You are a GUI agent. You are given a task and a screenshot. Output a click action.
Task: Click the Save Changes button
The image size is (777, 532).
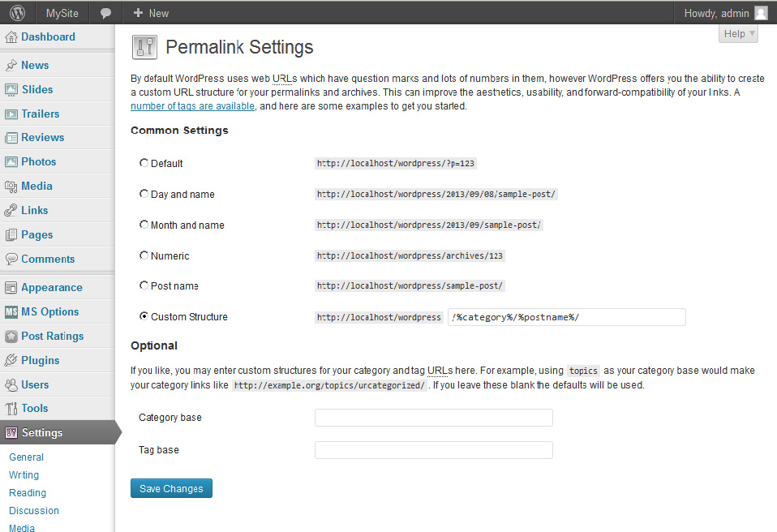pyautogui.click(x=171, y=488)
